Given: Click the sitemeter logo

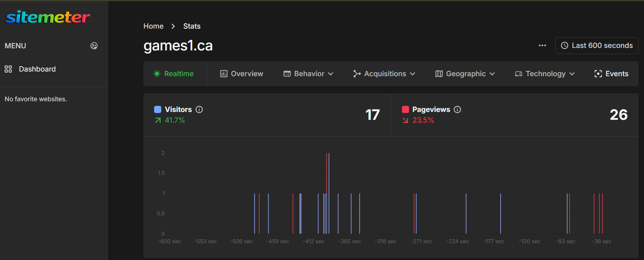Looking at the screenshot, I should point(48,17).
